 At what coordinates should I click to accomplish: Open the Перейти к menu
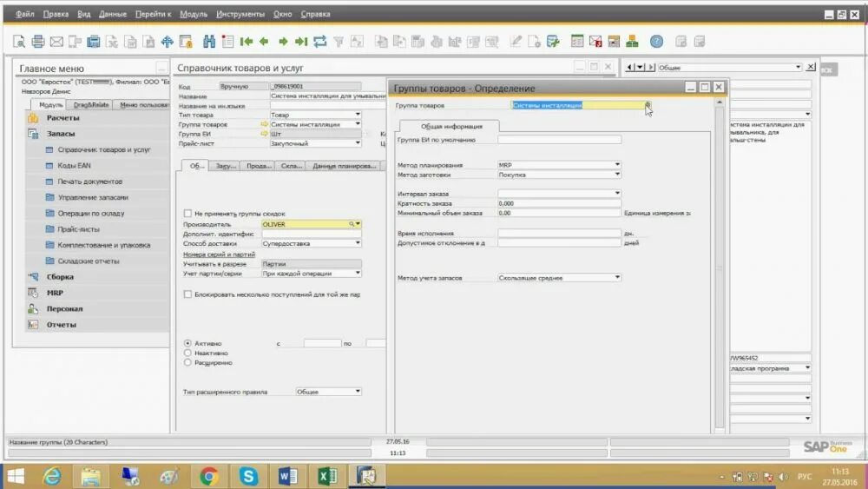153,14
